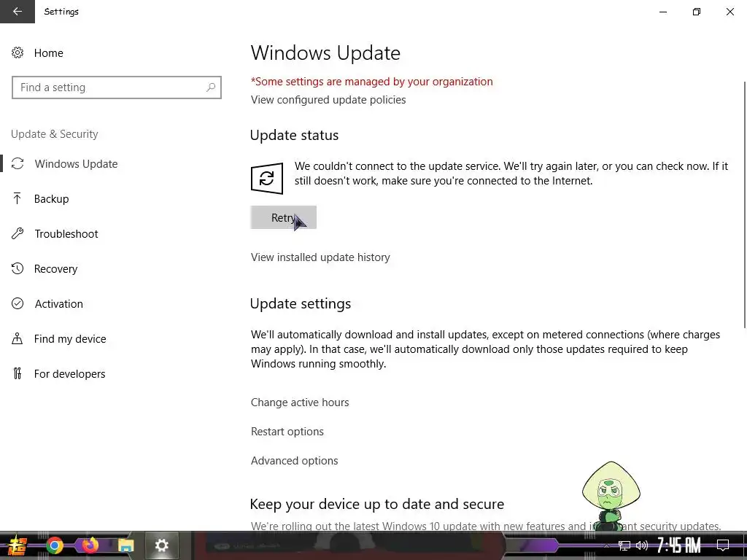The height and width of the screenshot is (560, 747).
Task: Select Troubleshoot in sidebar
Action: click(66, 234)
